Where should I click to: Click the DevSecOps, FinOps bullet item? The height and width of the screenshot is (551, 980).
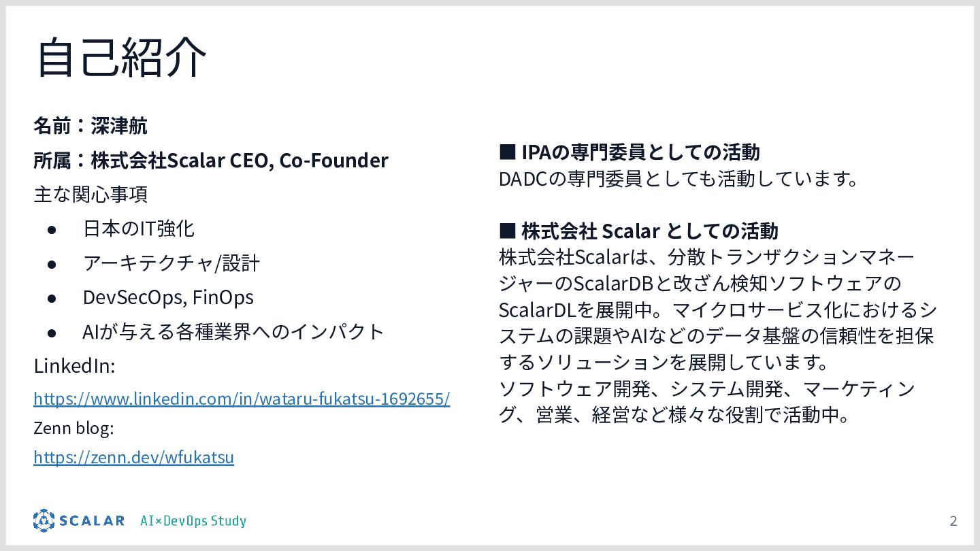(167, 297)
